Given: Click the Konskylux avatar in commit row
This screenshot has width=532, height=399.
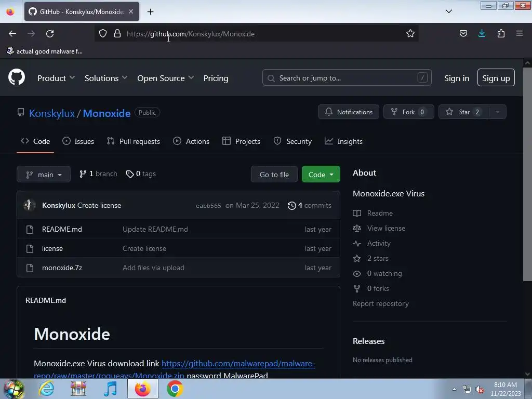Looking at the screenshot, I should pyautogui.click(x=30, y=205).
